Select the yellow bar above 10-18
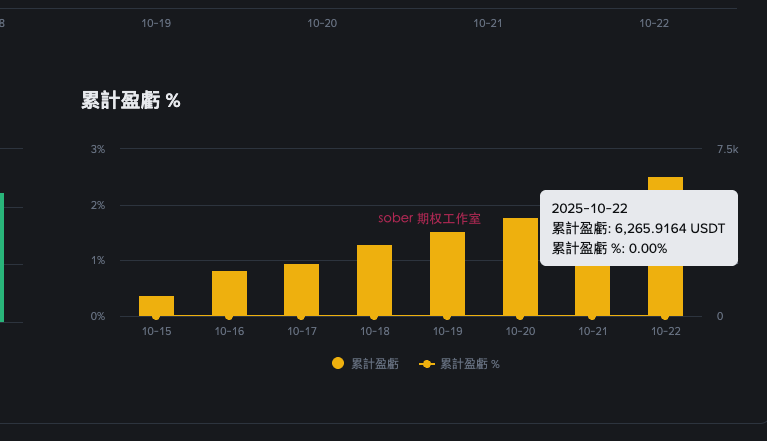 pos(374,280)
